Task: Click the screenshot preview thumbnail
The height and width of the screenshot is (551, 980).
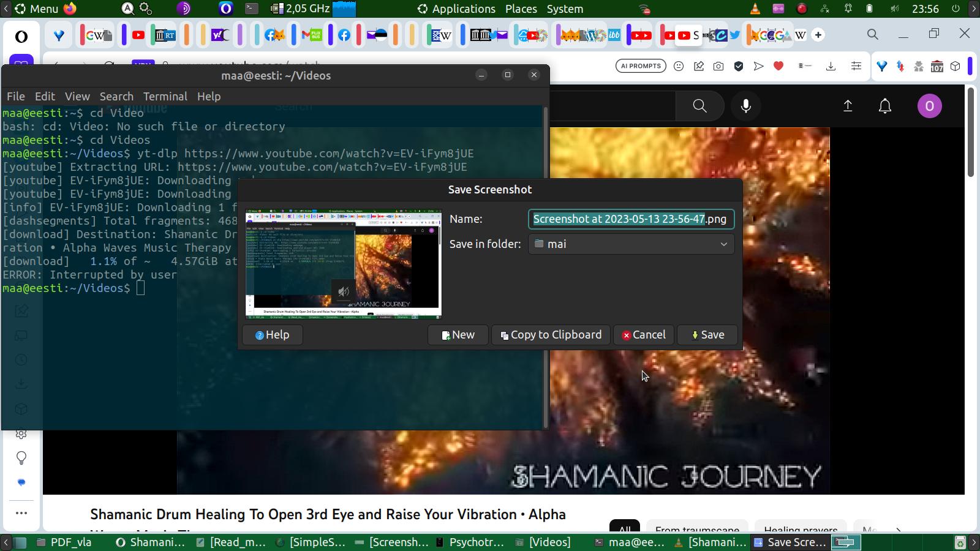Action: (343, 264)
